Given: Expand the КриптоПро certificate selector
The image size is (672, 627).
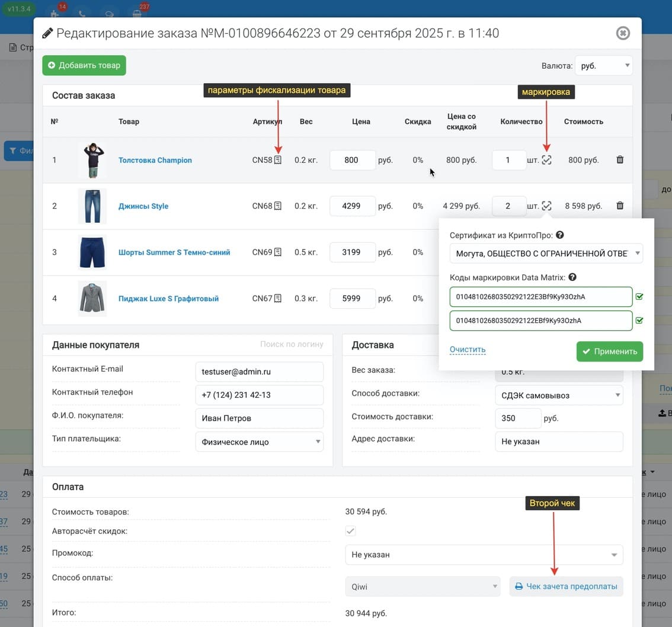Looking at the screenshot, I should [546, 254].
